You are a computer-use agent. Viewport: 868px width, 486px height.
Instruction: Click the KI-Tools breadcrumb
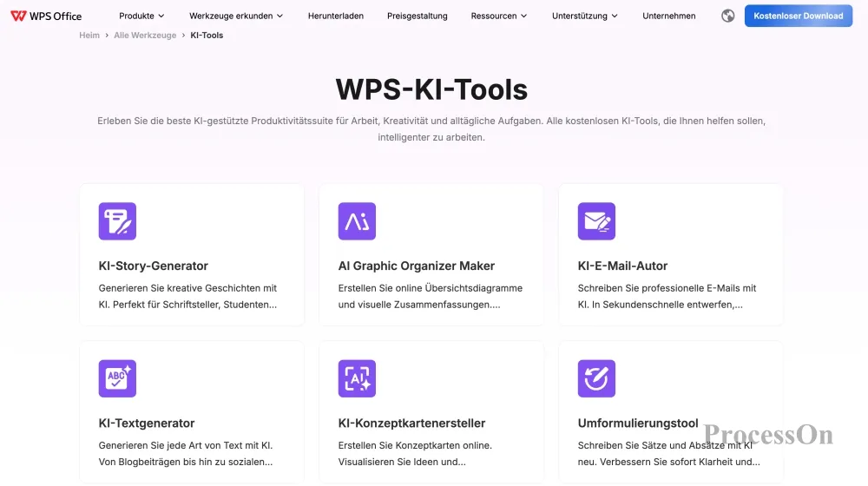pyautogui.click(x=207, y=36)
